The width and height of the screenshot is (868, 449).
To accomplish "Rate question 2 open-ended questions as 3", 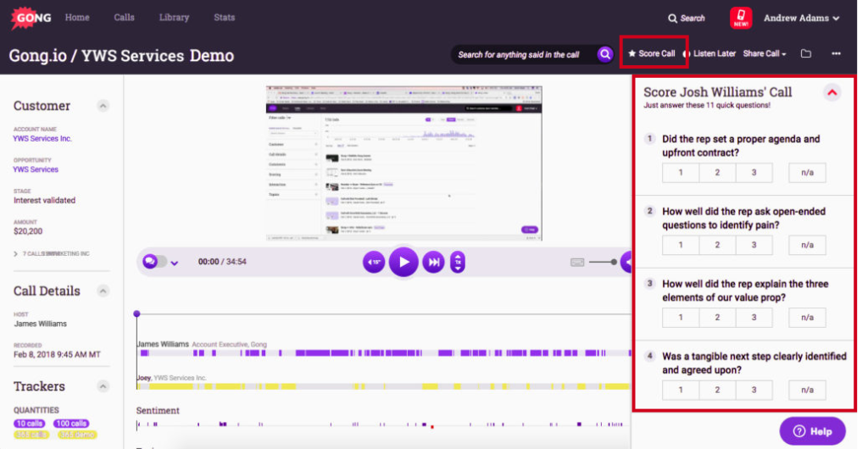I will [x=754, y=245].
